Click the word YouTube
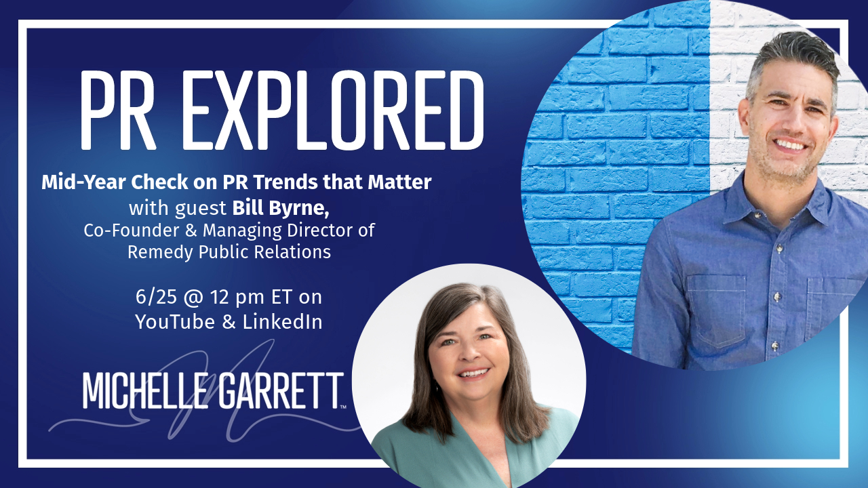The height and width of the screenshot is (488, 868). 176,321
